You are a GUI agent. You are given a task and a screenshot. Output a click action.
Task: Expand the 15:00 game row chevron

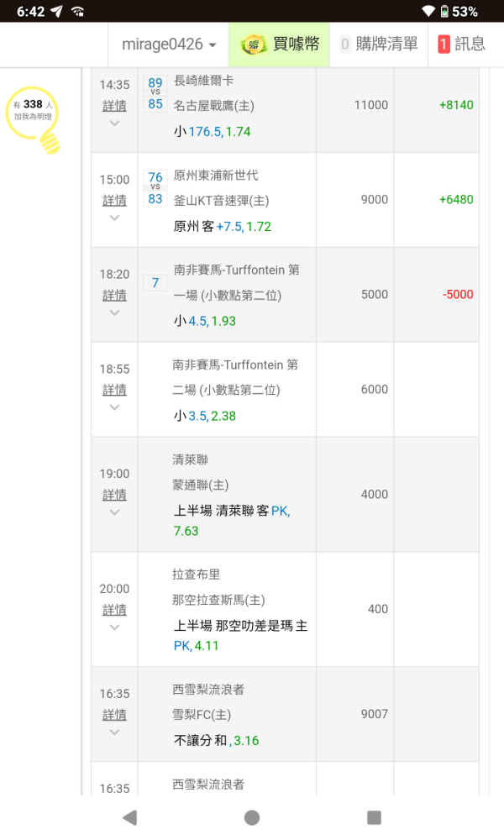[114, 218]
